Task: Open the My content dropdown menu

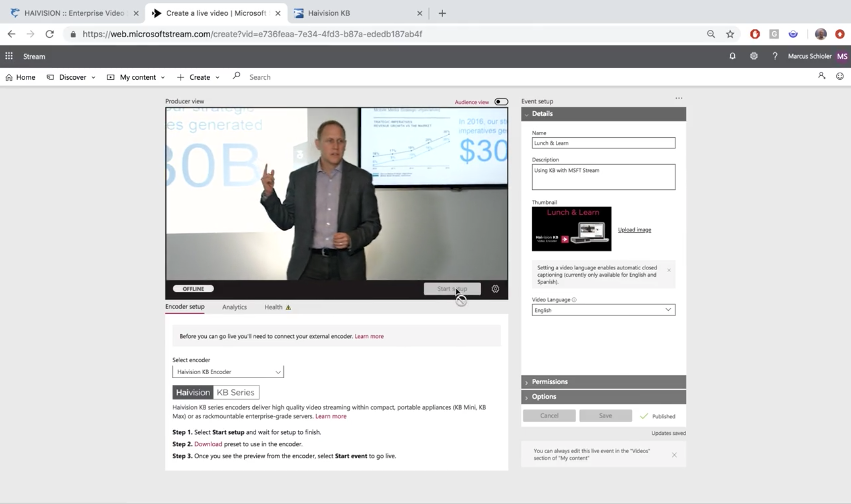Action: (136, 77)
